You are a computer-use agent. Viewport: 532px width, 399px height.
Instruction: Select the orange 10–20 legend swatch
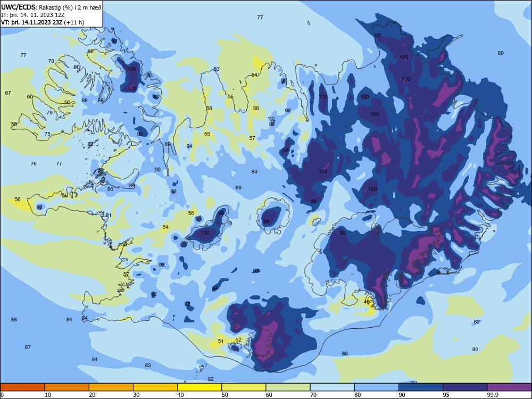pos(67,387)
